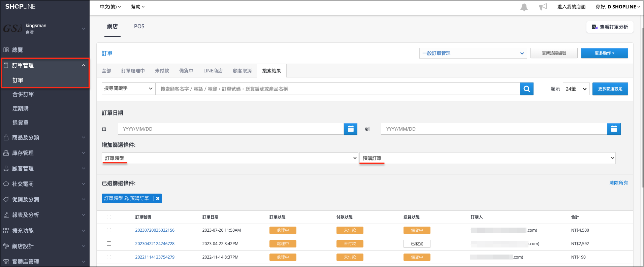Check order 20230720035022156 checkbox

(x=109, y=230)
